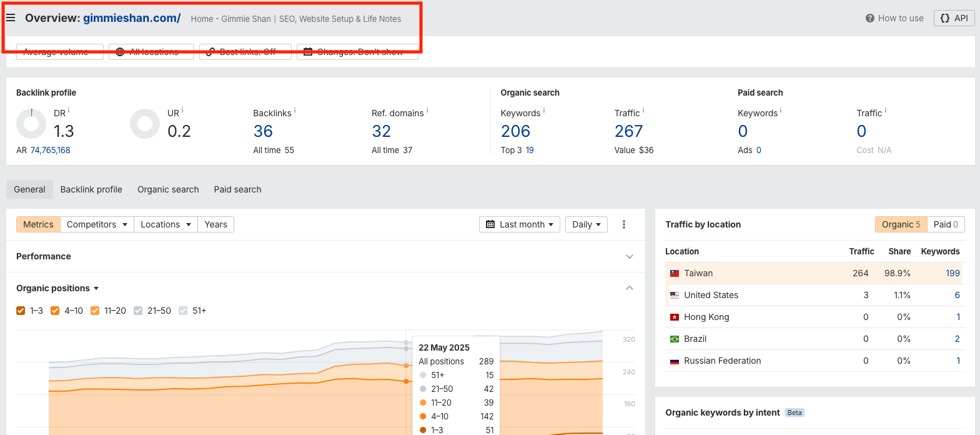Open the 206 organic keywords link
This screenshot has height=435, width=980.
[x=515, y=131]
